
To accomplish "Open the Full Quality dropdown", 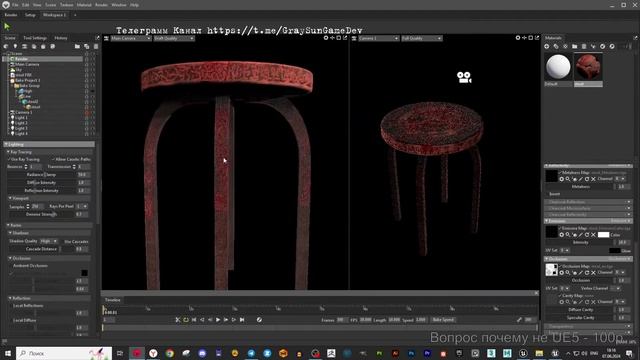I will (x=422, y=38).
